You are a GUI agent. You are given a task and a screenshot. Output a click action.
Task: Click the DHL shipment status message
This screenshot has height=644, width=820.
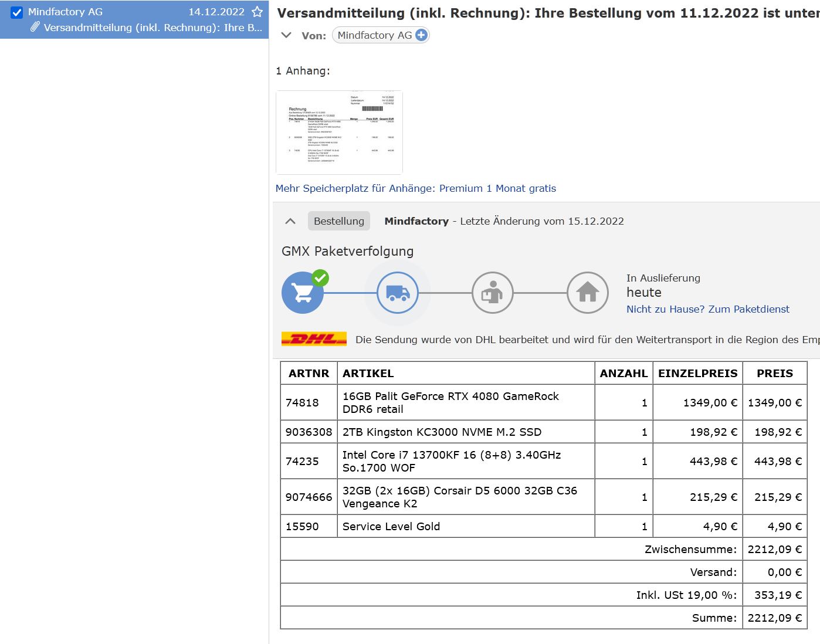point(587,340)
